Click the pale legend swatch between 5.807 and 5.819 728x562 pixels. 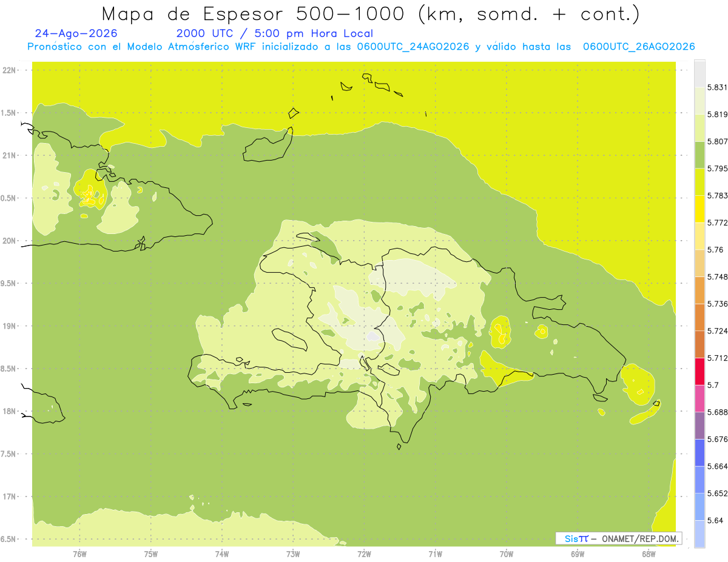point(699,128)
